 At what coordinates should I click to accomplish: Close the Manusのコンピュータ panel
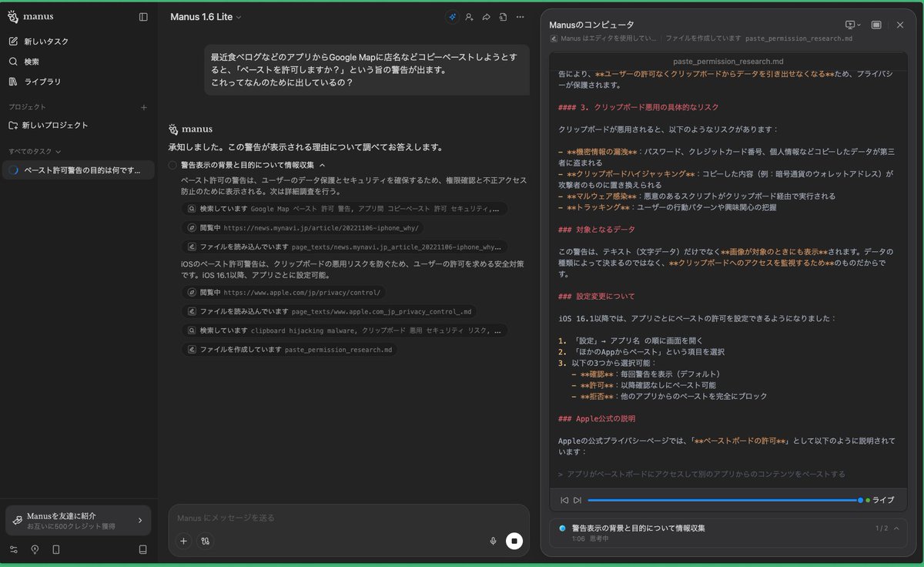(900, 25)
